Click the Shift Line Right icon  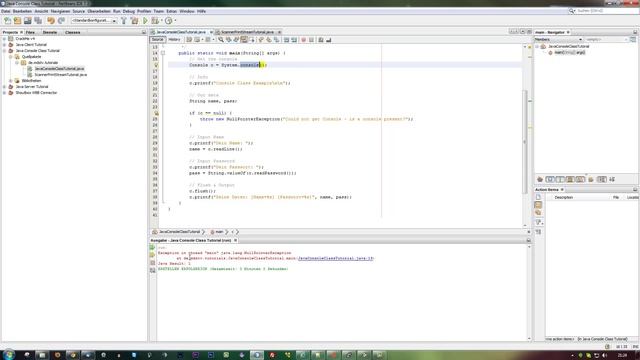pyautogui.click(x=294, y=40)
